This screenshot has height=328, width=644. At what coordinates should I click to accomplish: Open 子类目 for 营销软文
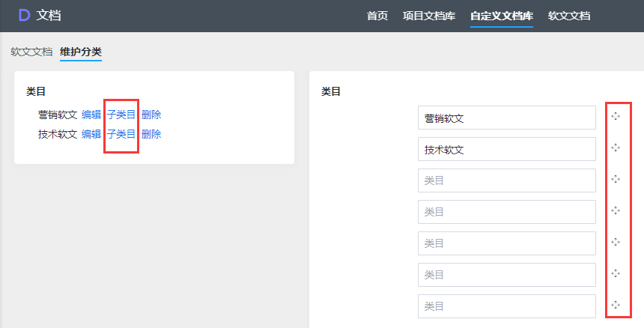(x=121, y=115)
